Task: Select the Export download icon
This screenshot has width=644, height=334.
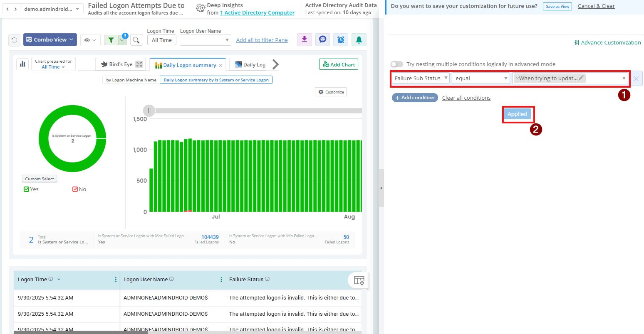Action: point(304,39)
